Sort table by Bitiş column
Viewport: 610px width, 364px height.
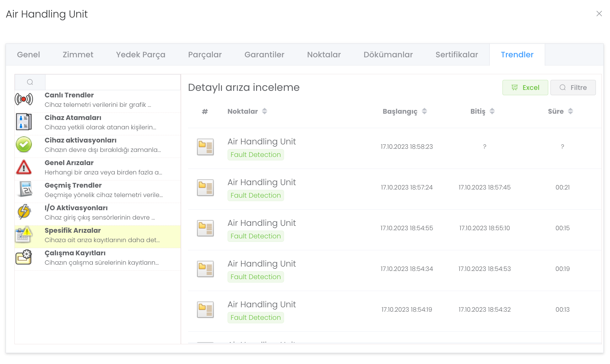pos(492,111)
